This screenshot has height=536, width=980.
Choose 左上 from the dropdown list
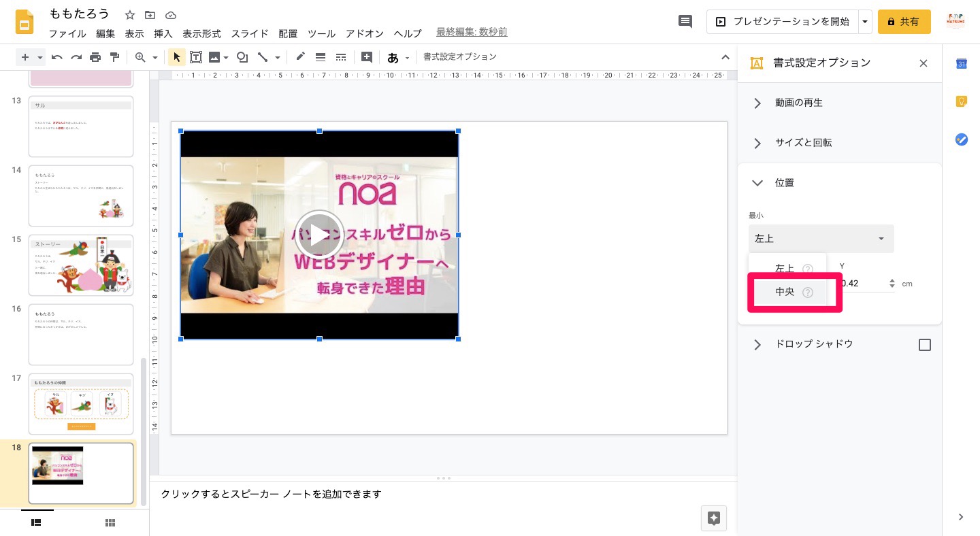(788, 269)
